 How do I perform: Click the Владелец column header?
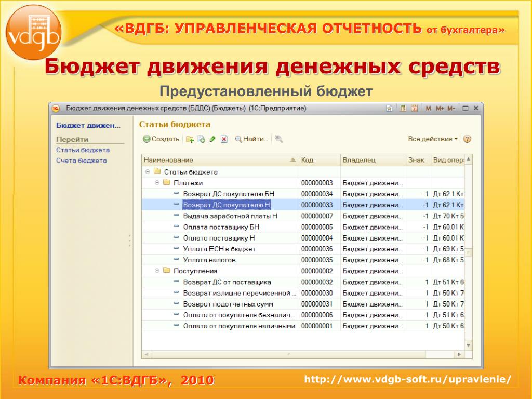click(373, 160)
